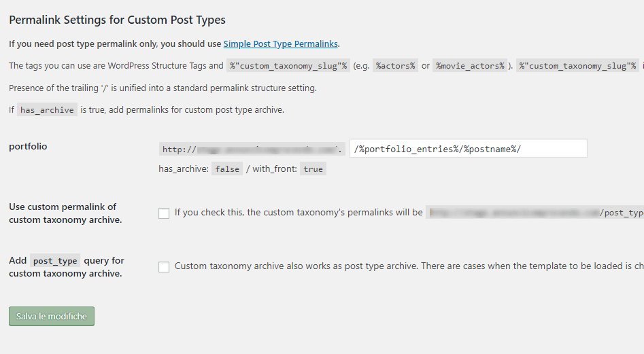Click the %"custom_taxonomy_slug"% tag after %movie_actors%
The height and width of the screenshot is (354, 644).
coord(577,66)
